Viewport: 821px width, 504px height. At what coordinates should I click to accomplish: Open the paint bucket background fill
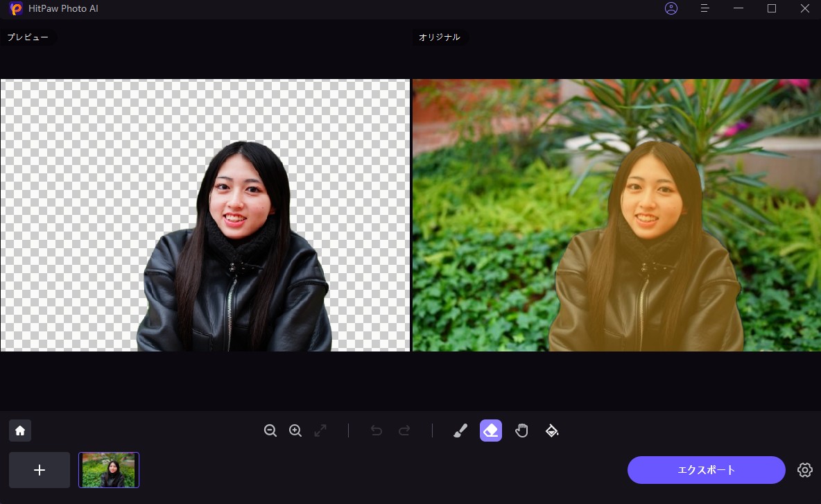point(552,431)
